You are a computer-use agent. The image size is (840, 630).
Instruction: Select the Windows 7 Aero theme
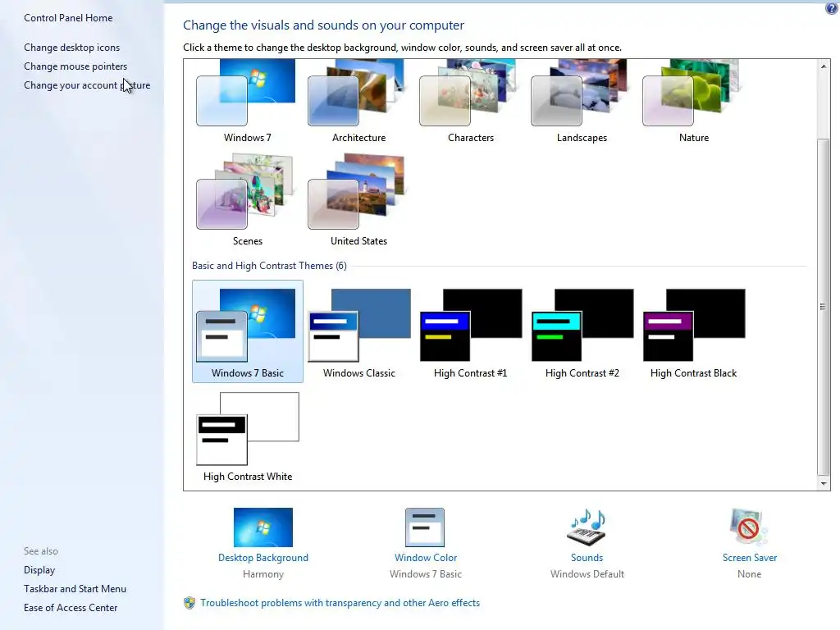click(247, 102)
